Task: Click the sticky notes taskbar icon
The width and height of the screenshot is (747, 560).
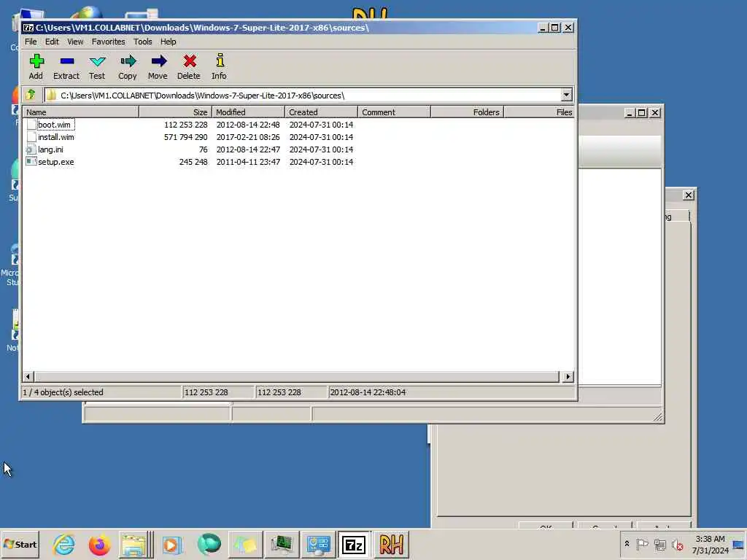Action: point(245,544)
